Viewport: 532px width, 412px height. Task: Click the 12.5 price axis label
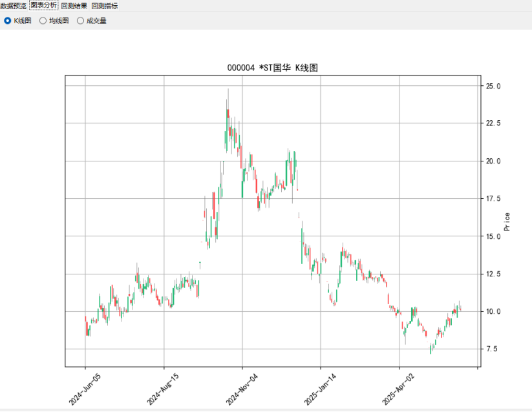click(493, 274)
